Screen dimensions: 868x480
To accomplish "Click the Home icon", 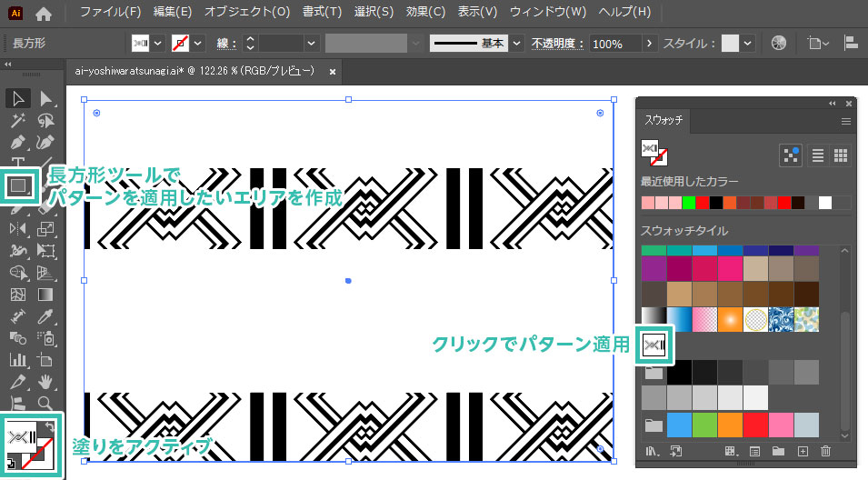I will point(43,14).
